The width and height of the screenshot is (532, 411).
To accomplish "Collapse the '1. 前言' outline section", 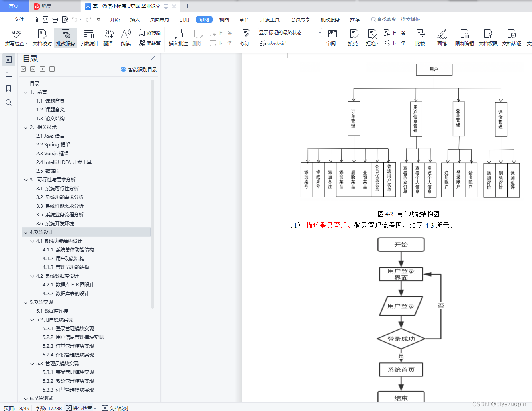I will pyautogui.click(x=26, y=92).
